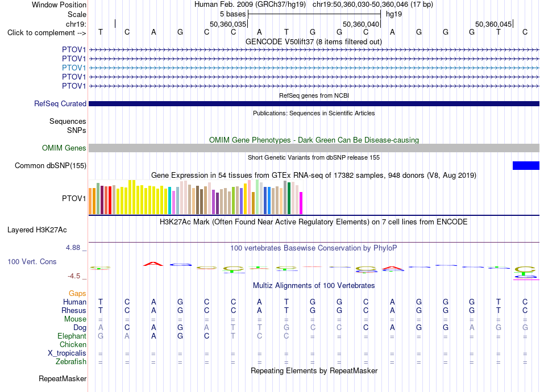Click the 'GENCODE V50lift37 (8 items filtered out)' title
The width and height of the screenshot is (540, 392).
point(313,41)
